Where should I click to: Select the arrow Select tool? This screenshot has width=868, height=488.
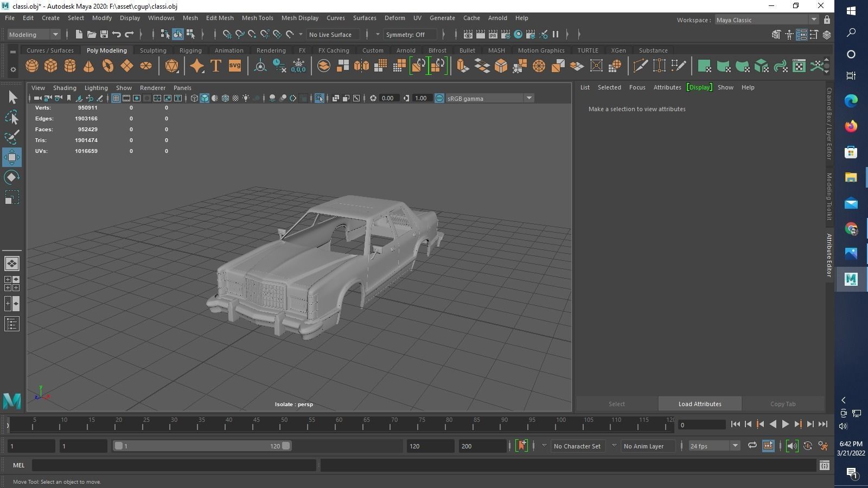(12, 98)
